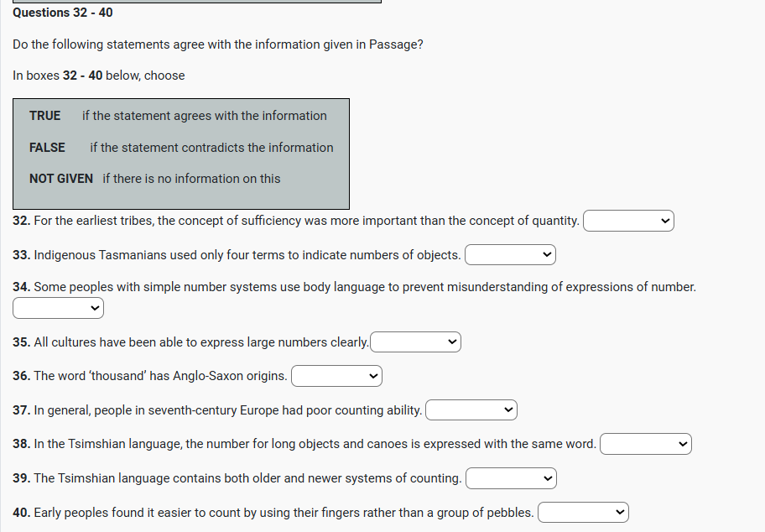
Task: Click the 'Do the following statements agree' instruction
Action: pyautogui.click(x=218, y=44)
